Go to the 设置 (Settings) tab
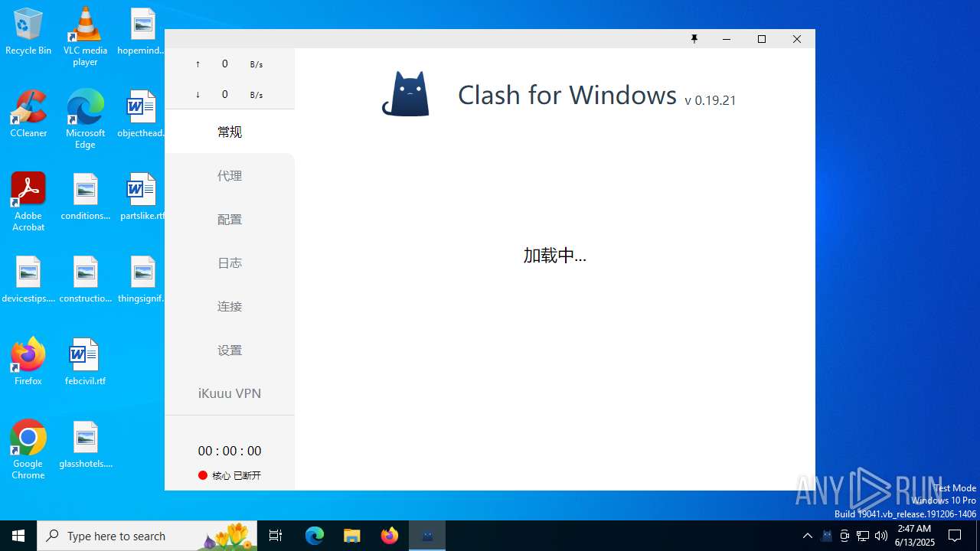The image size is (980, 551). click(x=230, y=350)
